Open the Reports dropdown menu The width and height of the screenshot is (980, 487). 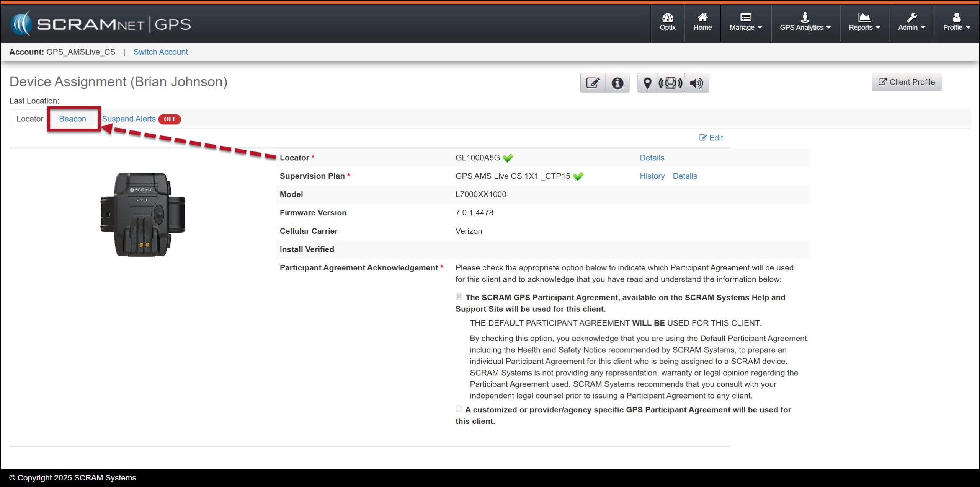point(864,22)
